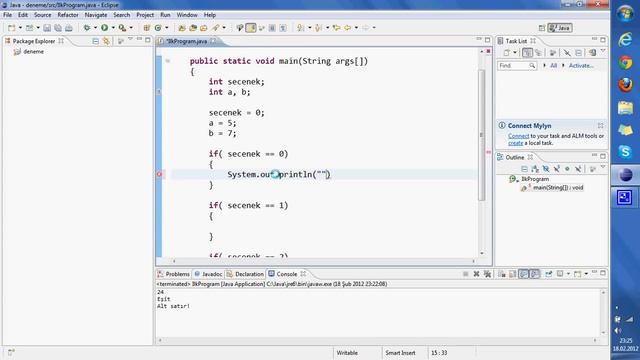Open Internet Explorer from taskbar
The image size is (640, 360).
pyautogui.click(x=625, y=40)
